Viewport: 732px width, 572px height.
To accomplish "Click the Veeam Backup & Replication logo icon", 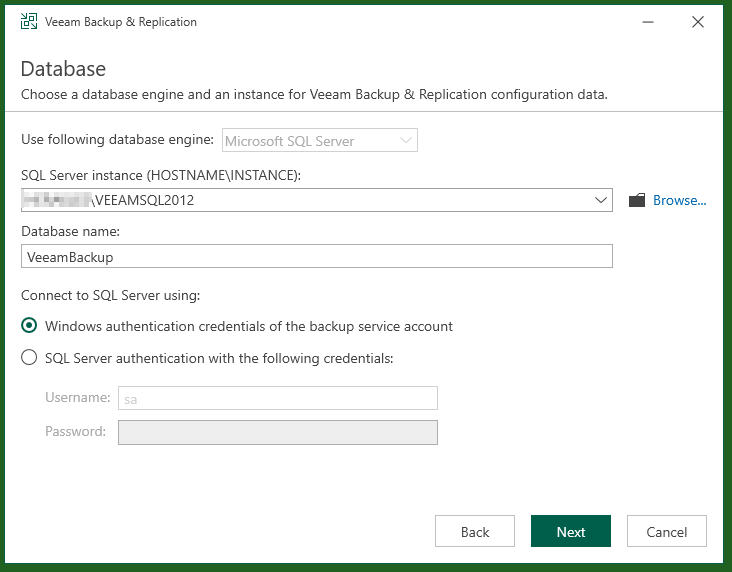I will coord(29,21).
